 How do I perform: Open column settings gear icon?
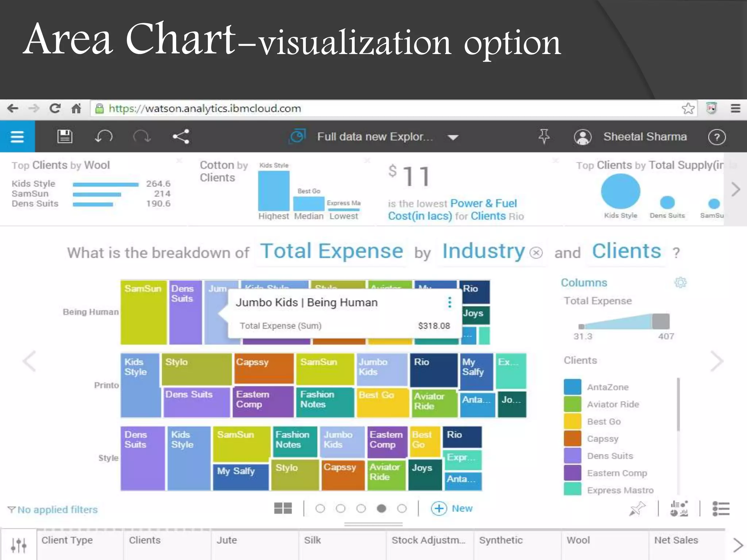click(x=680, y=283)
